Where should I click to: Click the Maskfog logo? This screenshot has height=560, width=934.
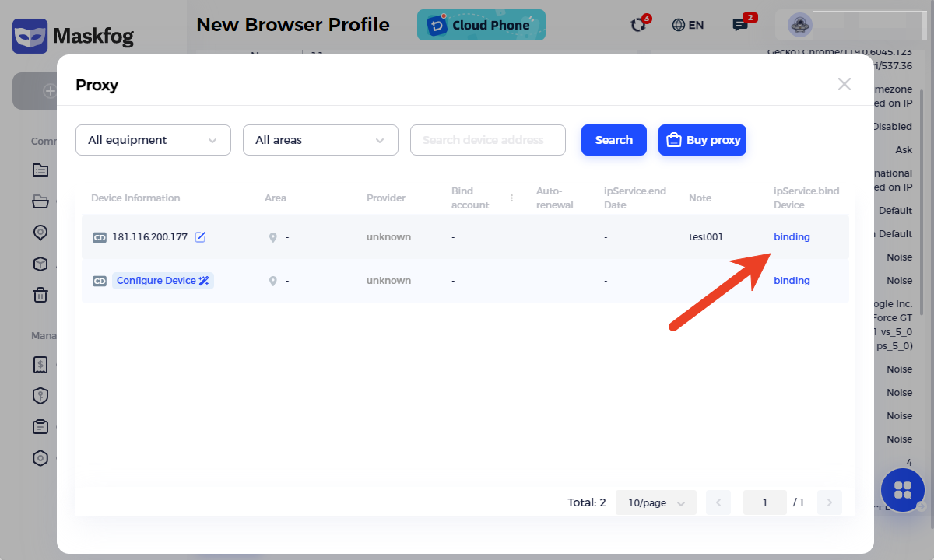73,36
